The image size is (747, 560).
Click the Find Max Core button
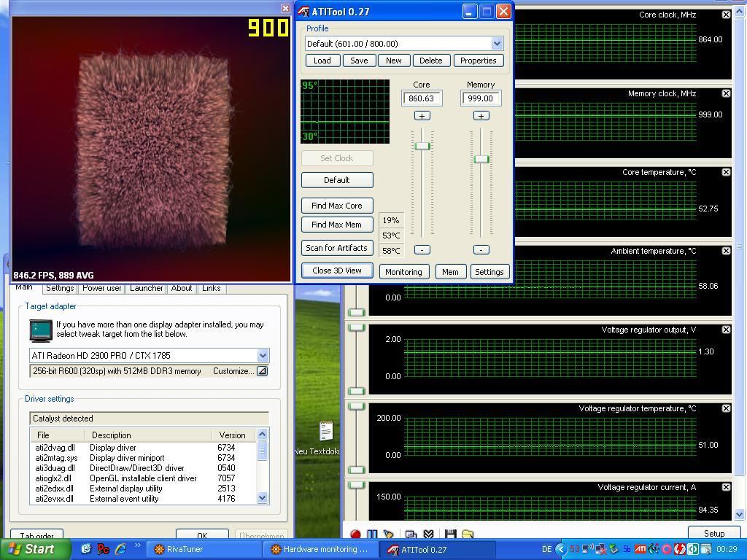337,206
